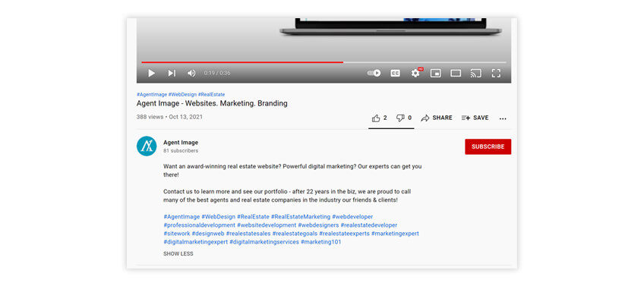
Task: Open more actions three-dot menu
Action: pyautogui.click(x=503, y=118)
